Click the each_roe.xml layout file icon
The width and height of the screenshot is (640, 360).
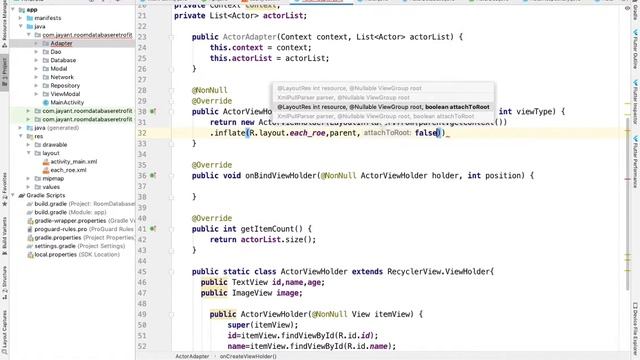(46, 170)
